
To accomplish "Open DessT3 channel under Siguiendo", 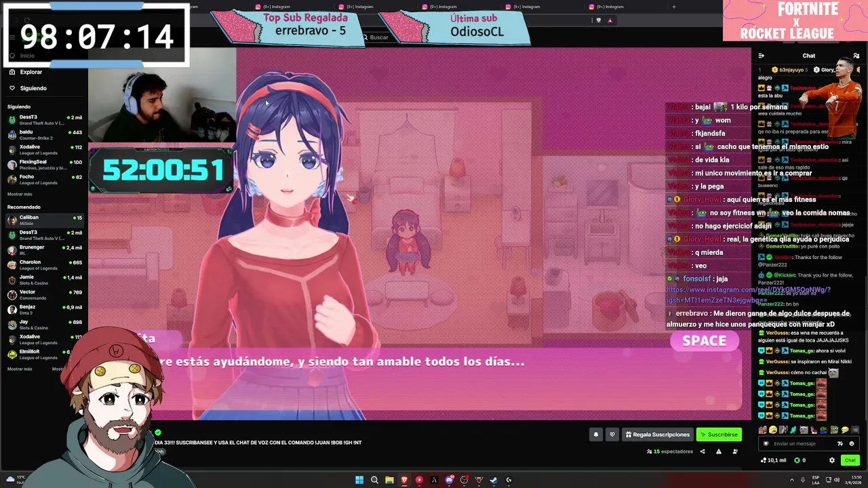I will (44, 120).
